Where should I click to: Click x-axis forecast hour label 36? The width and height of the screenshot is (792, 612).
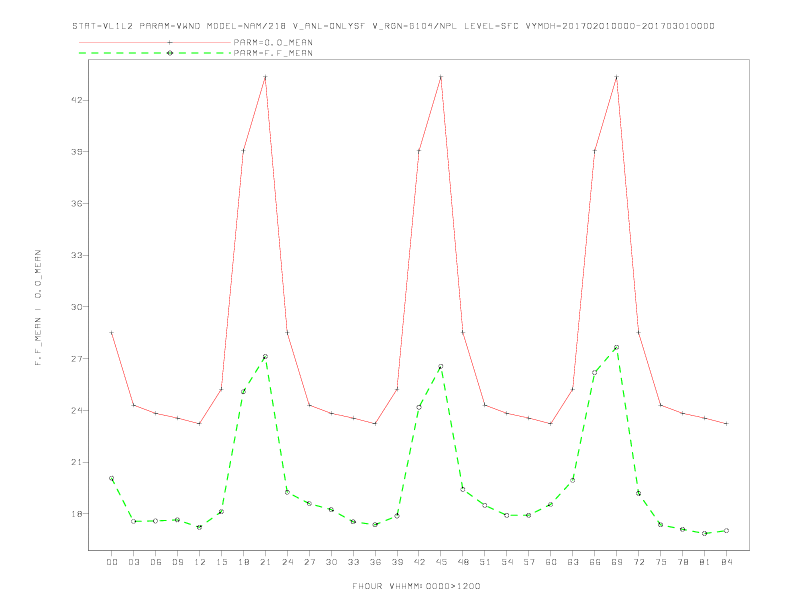point(375,562)
